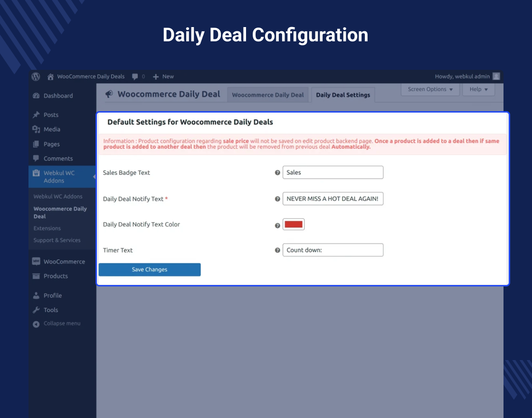Expand the Help dropdown
532x418 pixels.
click(x=478, y=89)
